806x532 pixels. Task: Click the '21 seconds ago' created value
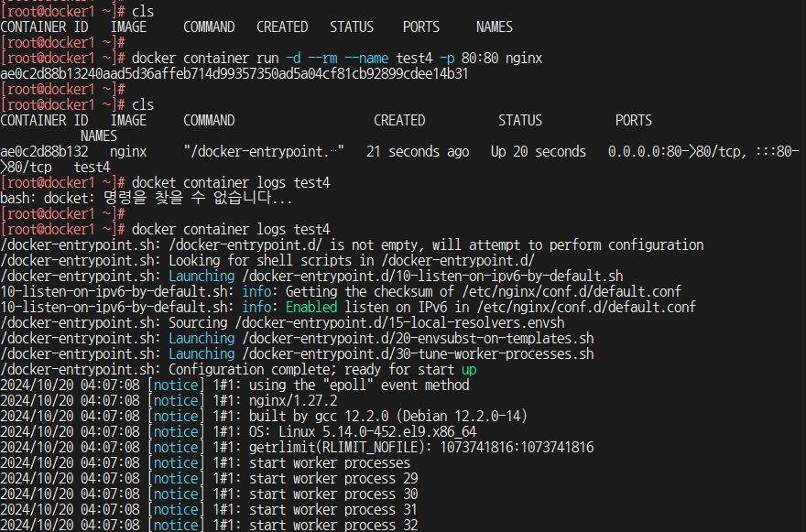coord(418,152)
